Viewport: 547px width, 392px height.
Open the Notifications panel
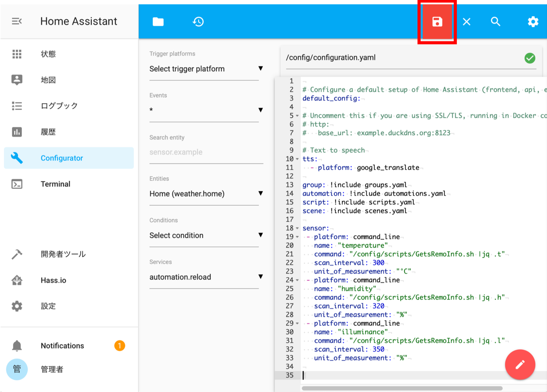pyautogui.click(x=69, y=345)
